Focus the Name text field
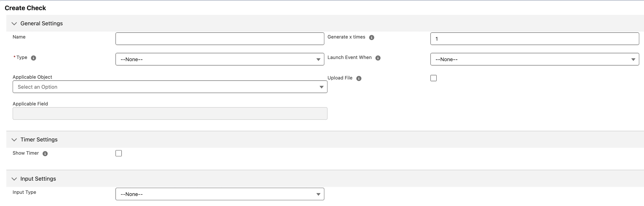The width and height of the screenshot is (644, 206). coord(219,39)
